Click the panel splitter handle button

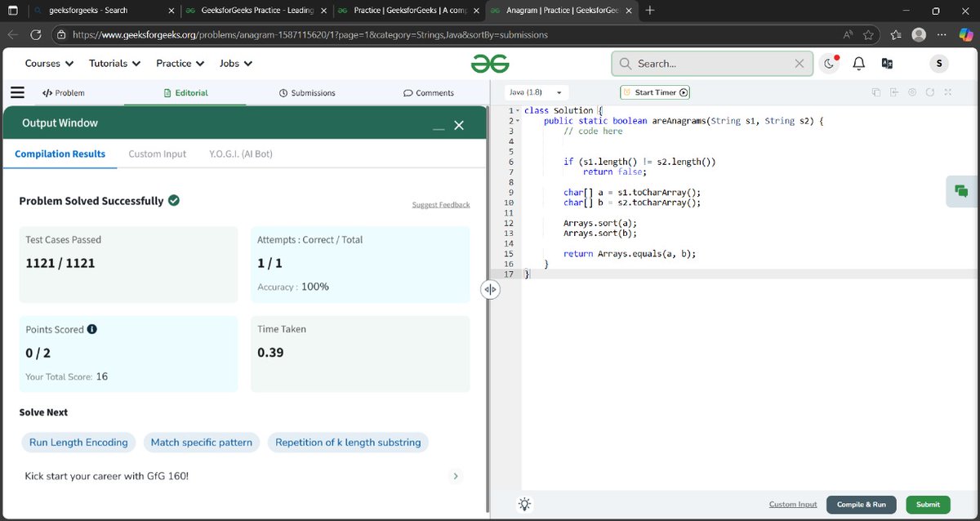point(490,289)
